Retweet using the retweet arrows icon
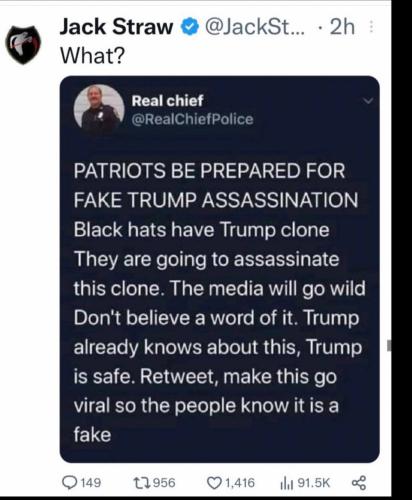 click(x=139, y=483)
